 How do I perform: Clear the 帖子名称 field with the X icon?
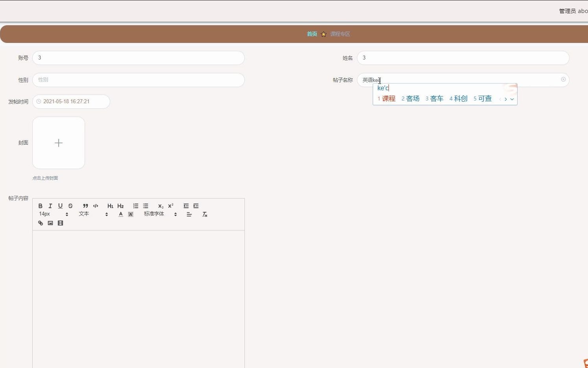pos(563,80)
